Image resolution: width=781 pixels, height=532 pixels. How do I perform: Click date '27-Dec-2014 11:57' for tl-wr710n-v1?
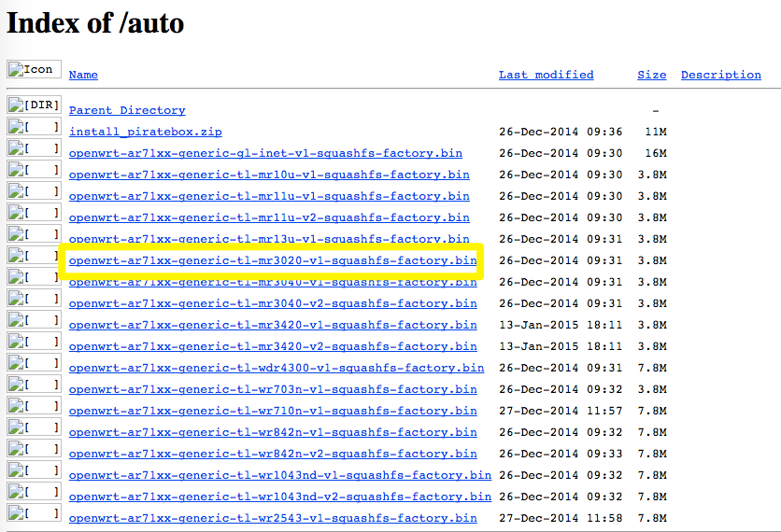coord(561,410)
